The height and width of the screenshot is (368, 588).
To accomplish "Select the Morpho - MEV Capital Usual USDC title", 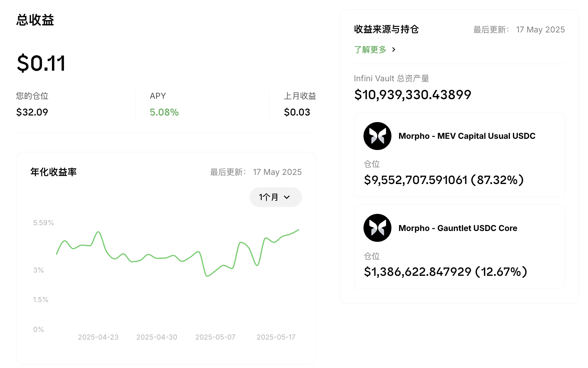I will pos(467,136).
